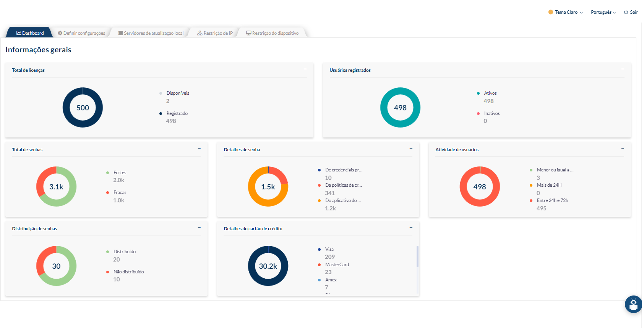This screenshot has width=644, height=331.
Task: Toggle the Não distribuído legend item
Action: click(x=125, y=272)
